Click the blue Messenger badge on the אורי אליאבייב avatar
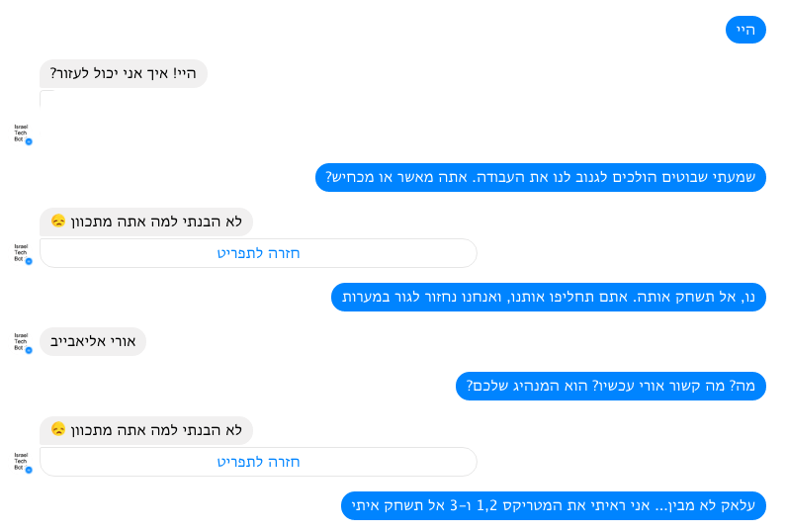Image resolution: width=786 pixels, height=532 pixels. pos(29,350)
